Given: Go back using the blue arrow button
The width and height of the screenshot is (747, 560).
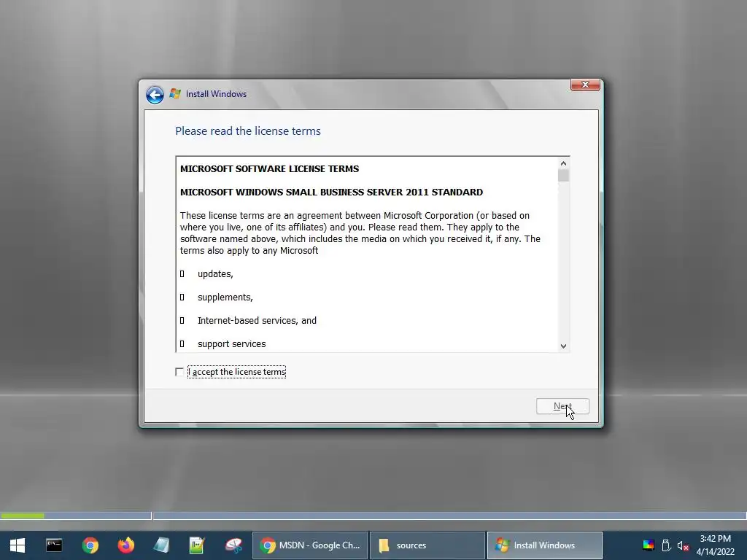Looking at the screenshot, I should click(x=155, y=94).
